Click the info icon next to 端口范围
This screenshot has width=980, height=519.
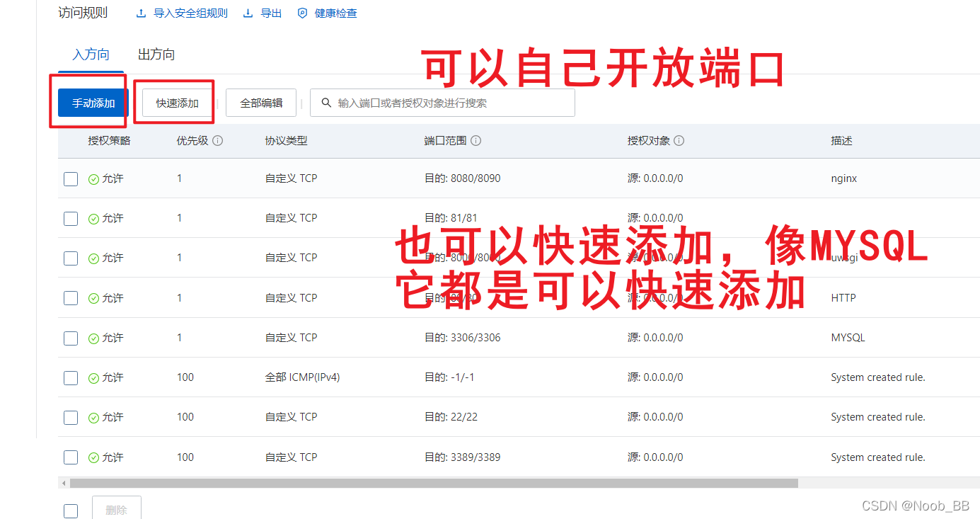click(476, 140)
